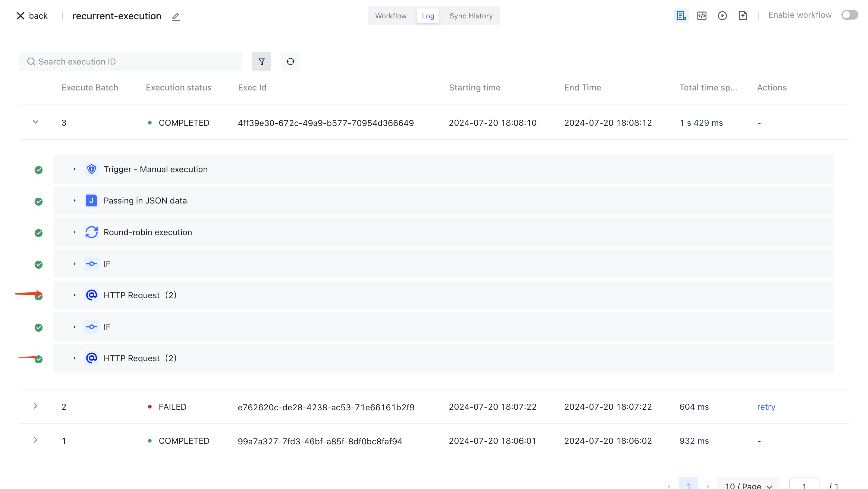Click the green check on the first IF node

[38, 264]
